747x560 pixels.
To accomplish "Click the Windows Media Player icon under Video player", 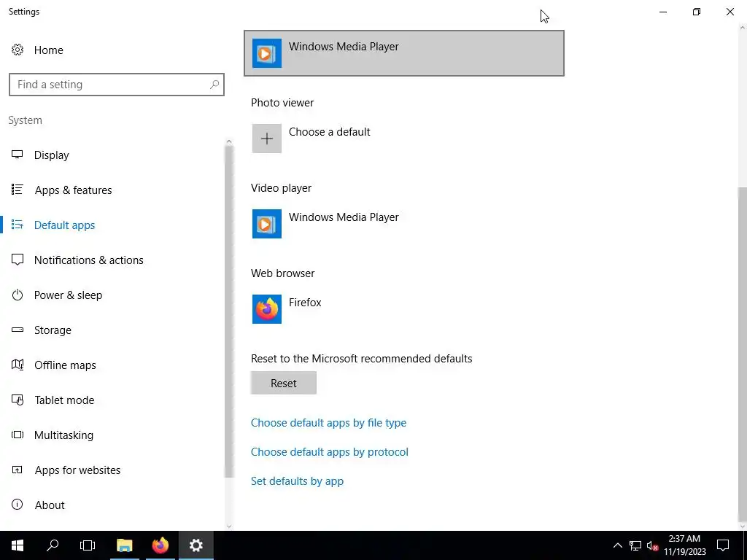I will coord(267,224).
